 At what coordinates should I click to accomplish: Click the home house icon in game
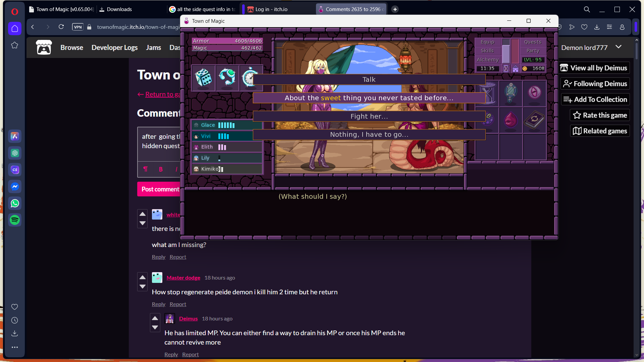pyautogui.click(x=516, y=69)
